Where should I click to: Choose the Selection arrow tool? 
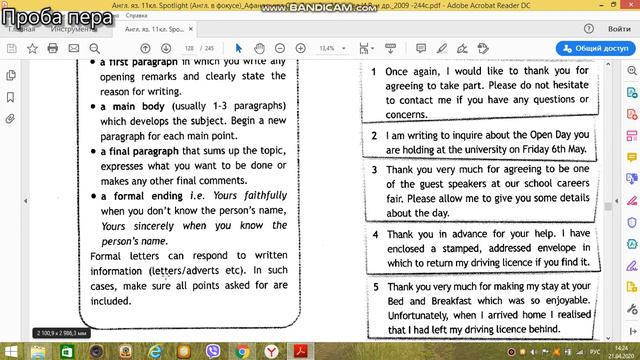pos(239,49)
